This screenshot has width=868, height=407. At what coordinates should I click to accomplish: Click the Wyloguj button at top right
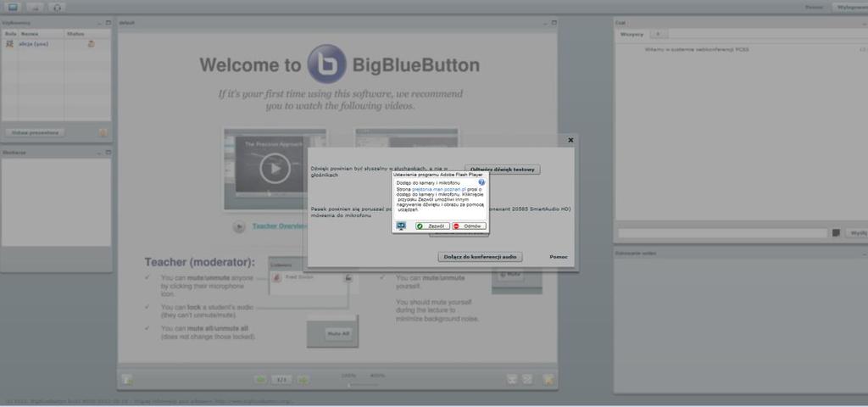coord(850,7)
